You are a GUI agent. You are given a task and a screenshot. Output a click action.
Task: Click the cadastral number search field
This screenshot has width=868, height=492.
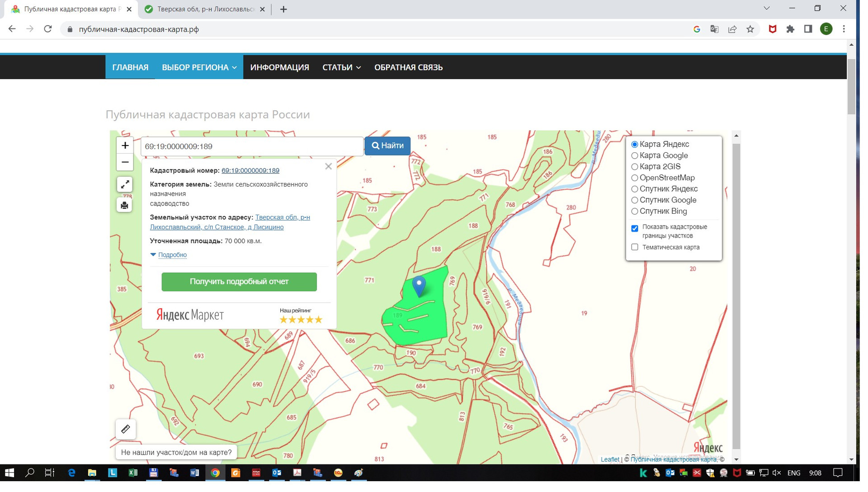coord(252,146)
